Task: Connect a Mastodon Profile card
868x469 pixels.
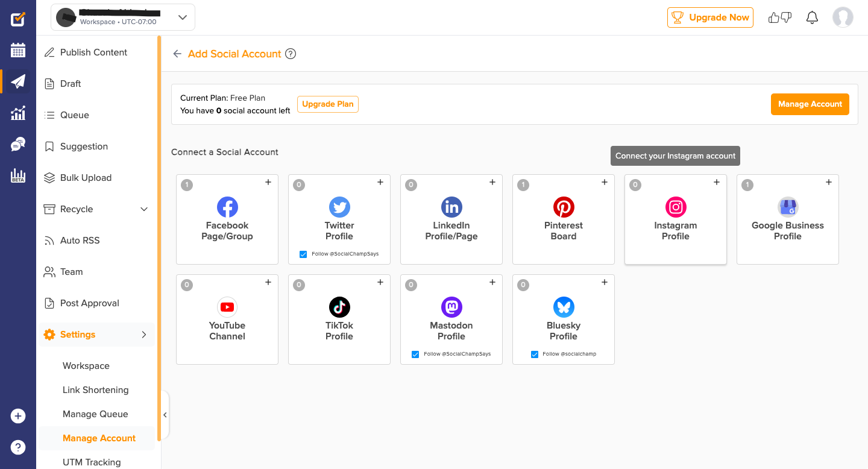Action: (x=451, y=319)
